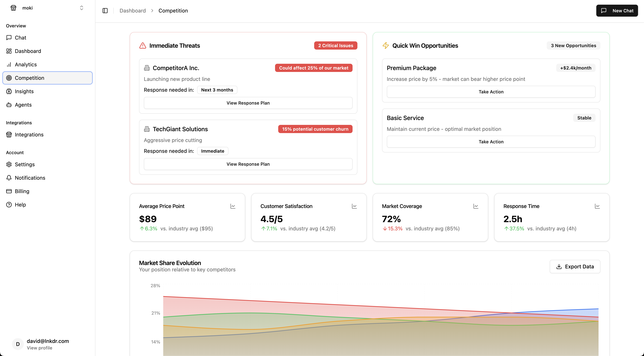Expand the moki workspace switcher
The width and height of the screenshot is (644, 356).
tap(81, 8)
